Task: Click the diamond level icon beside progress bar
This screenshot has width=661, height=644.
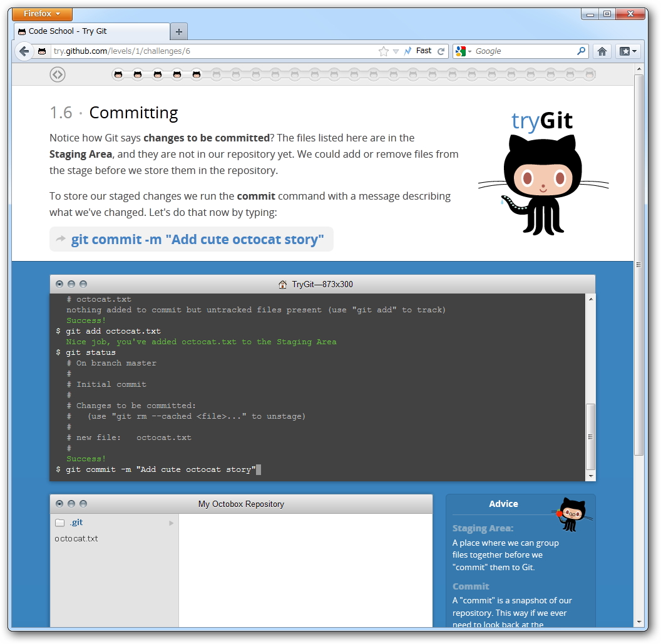Action: 58,74
